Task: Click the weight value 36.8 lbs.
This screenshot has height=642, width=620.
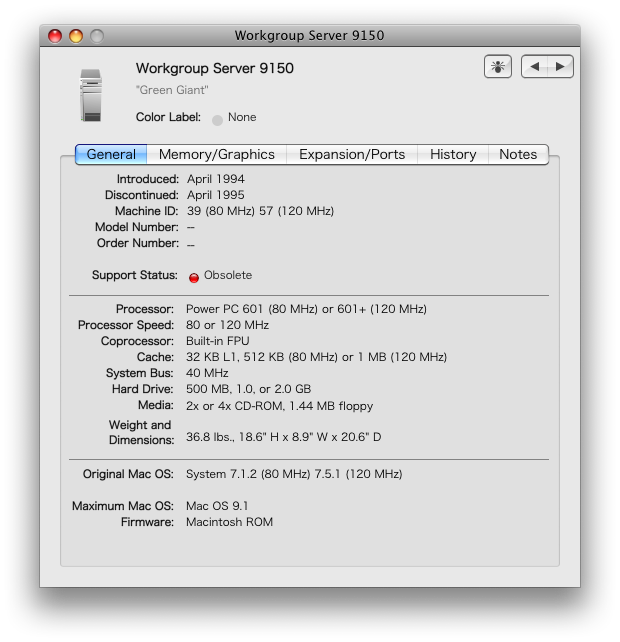Action: coord(210,437)
